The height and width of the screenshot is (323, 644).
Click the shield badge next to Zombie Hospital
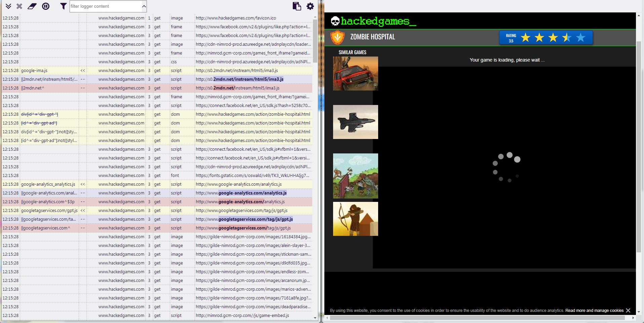click(x=338, y=37)
